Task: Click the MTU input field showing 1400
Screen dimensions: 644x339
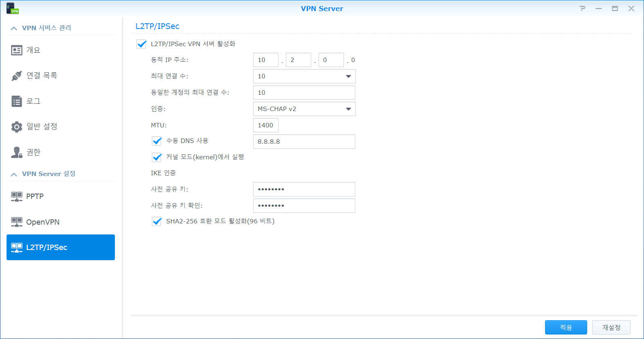Action: point(265,125)
